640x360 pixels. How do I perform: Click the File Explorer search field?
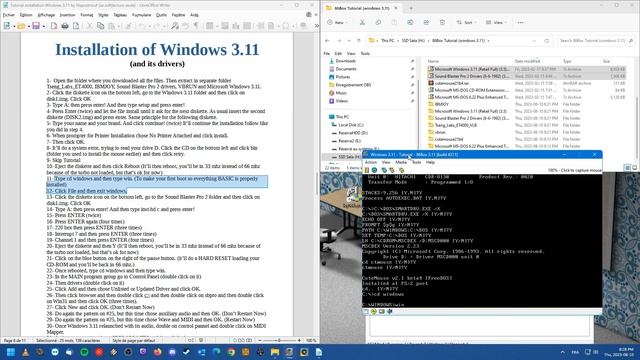(x=596, y=40)
